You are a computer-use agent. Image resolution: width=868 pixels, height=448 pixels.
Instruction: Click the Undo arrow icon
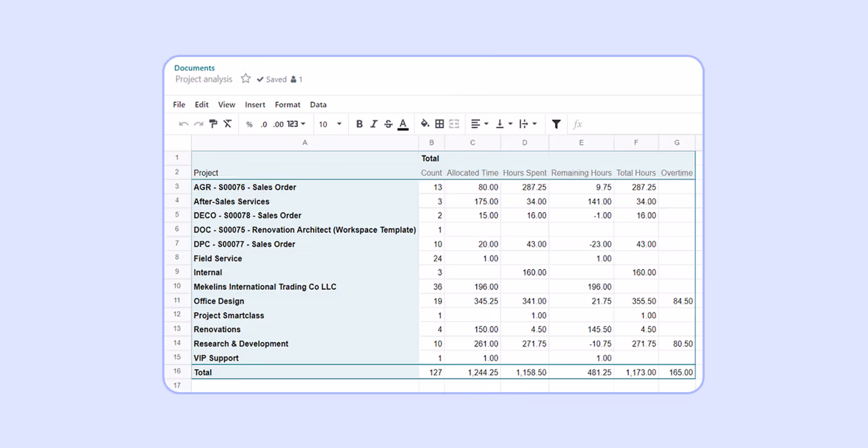pyautogui.click(x=184, y=124)
